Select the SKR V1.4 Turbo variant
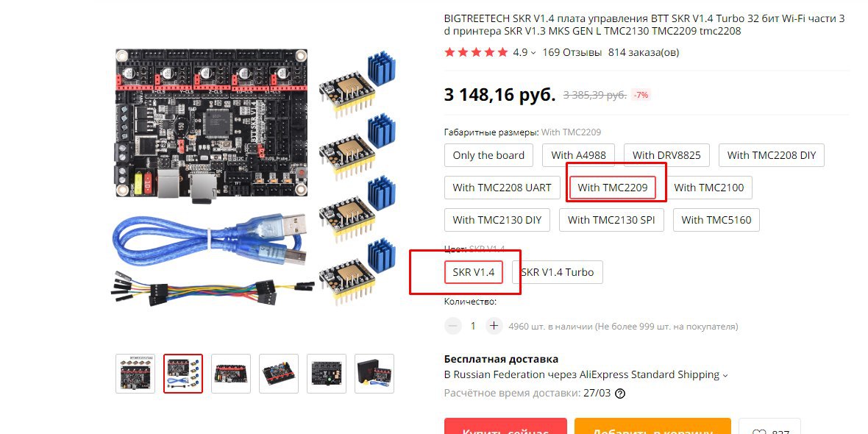This screenshot has height=434, width=868. click(x=558, y=272)
